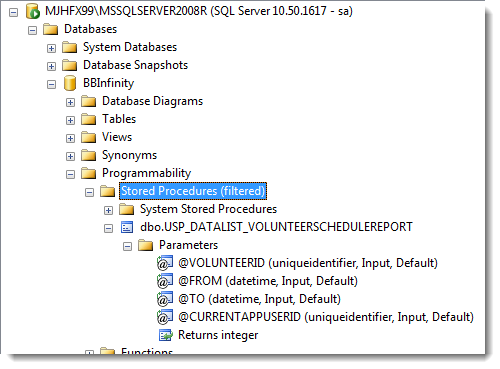Expand the Synonyms node

[70, 157]
